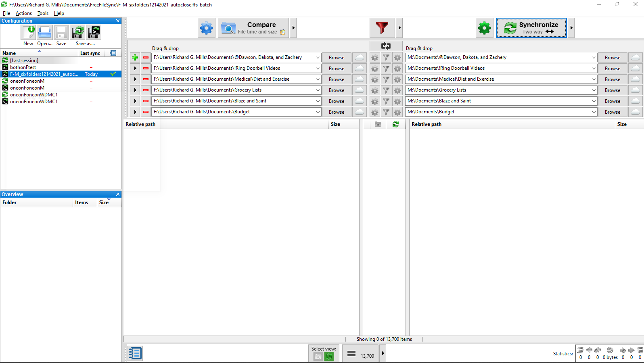644x363 pixels.
Task: Open the Compare variant dropdown arrow
Action: point(293,28)
